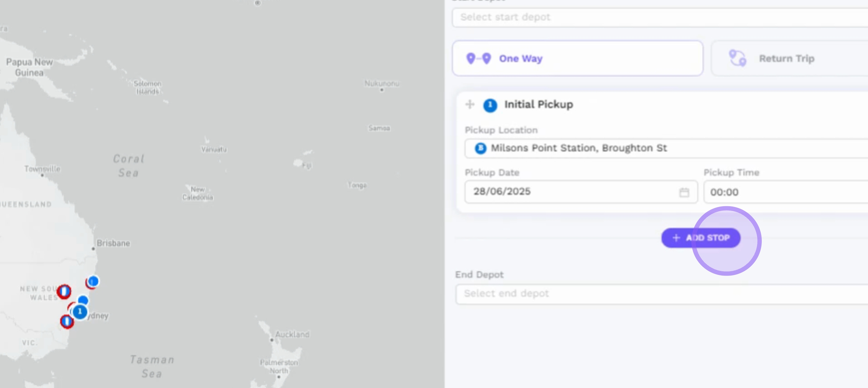Switch to the Return Trip option

click(x=786, y=58)
